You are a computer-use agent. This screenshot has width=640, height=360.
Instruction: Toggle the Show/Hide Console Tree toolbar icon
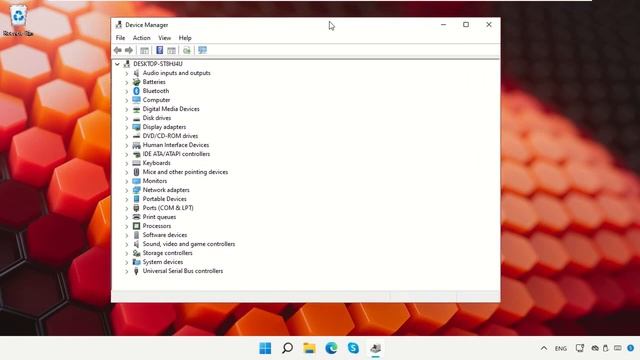[x=144, y=50]
